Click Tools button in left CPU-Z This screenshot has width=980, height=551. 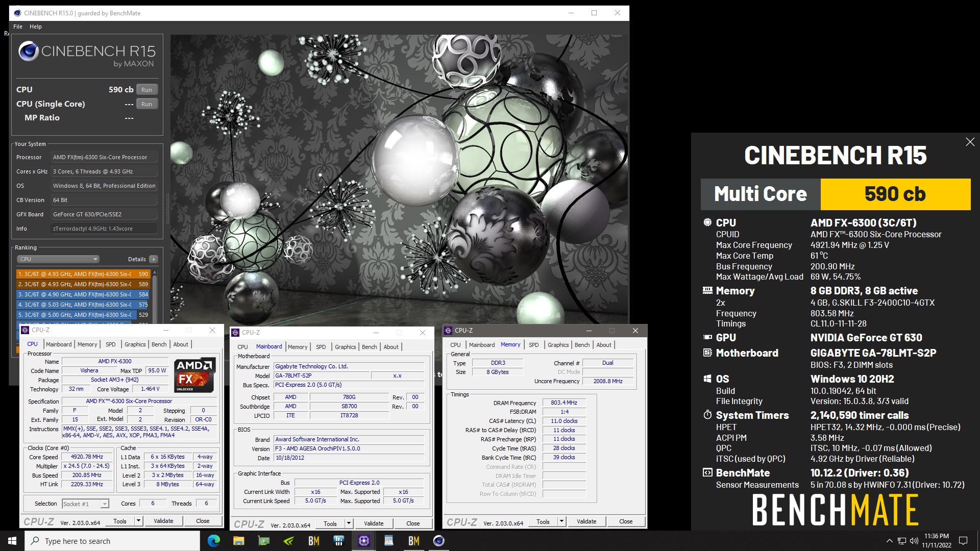pyautogui.click(x=120, y=521)
